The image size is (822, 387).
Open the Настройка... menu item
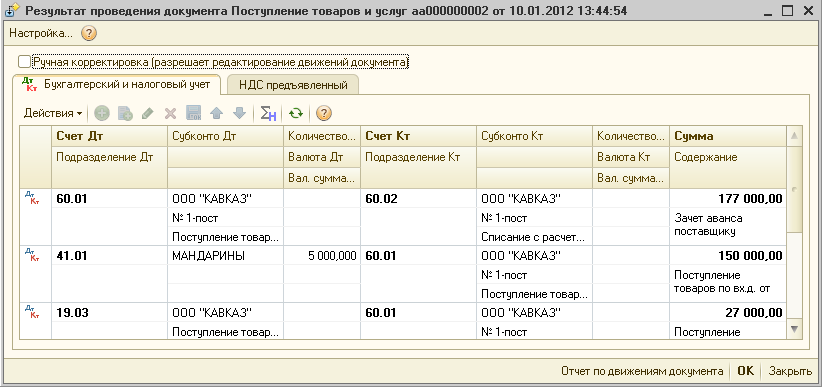(x=41, y=34)
